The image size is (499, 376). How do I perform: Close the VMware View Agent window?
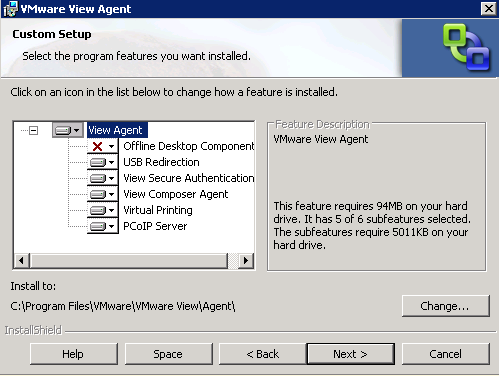click(x=488, y=9)
